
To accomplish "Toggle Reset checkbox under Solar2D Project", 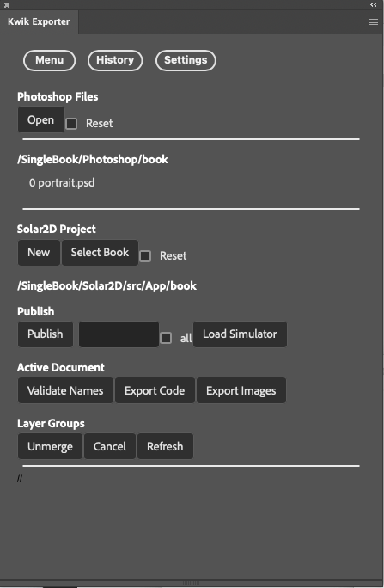I will (x=145, y=256).
